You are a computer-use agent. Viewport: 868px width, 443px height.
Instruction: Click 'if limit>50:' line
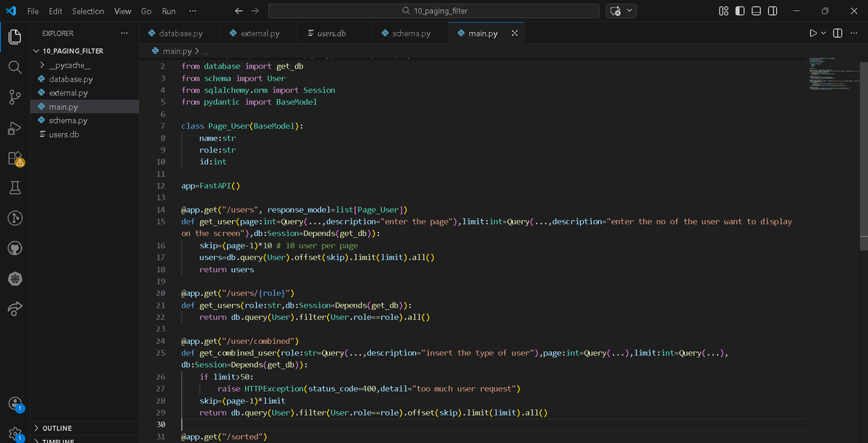[x=226, y=376]
